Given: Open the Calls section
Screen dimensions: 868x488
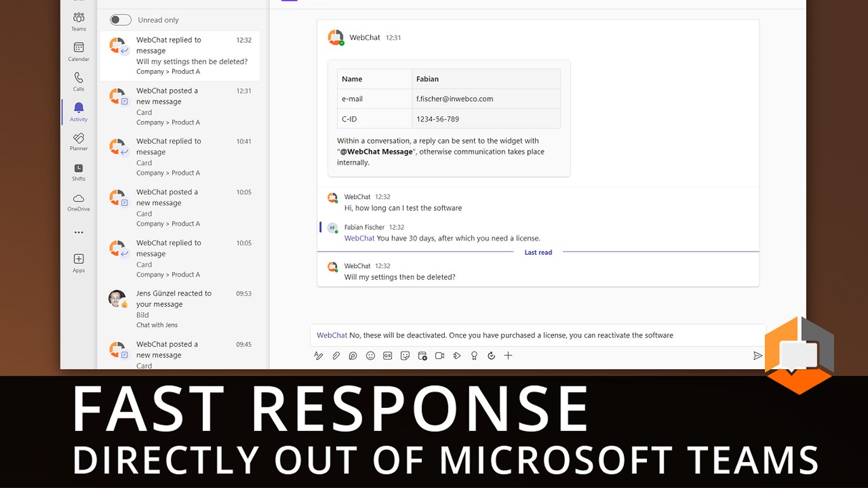Looking at the screenshot, I should click(x=79, y=81).
